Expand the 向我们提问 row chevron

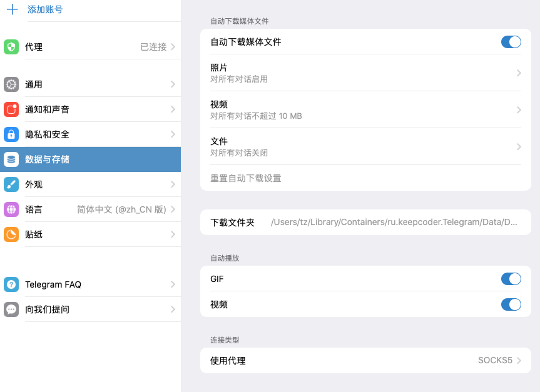173,309
